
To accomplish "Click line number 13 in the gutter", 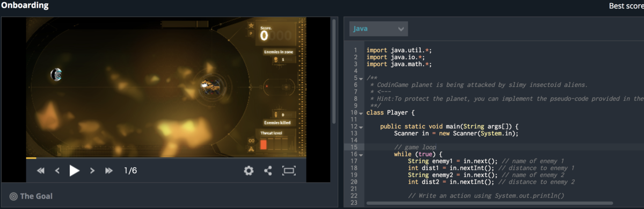I will [354, 133].
